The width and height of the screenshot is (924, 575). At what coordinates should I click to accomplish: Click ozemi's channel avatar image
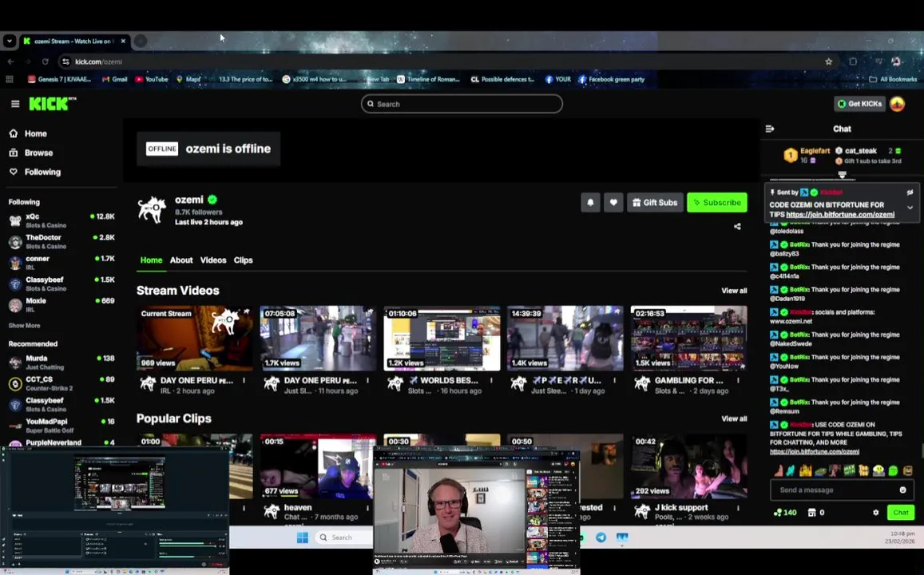pyautogui.click(x=152, y=209)
